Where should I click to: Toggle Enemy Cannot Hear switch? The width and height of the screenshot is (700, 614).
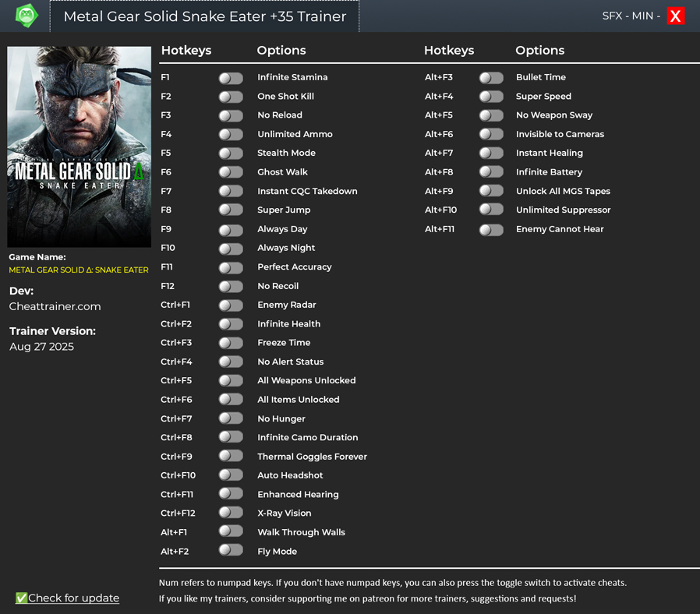point(491,230)
